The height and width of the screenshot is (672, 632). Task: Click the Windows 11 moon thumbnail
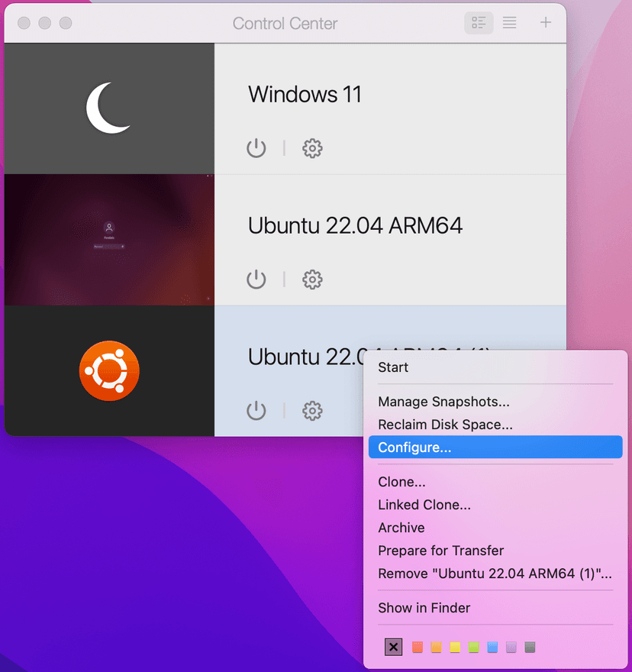[x=109, y=108]
